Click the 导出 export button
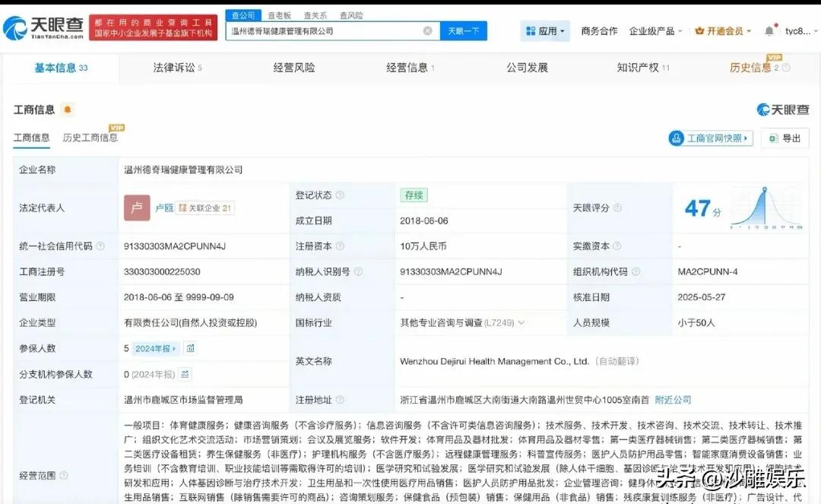This screenshot has width=821, height=504. pos(785,138)
